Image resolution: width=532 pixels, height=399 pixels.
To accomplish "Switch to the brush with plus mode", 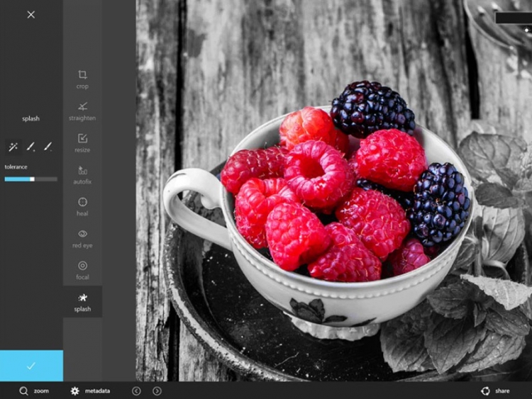I will click(x=31, y=147).
